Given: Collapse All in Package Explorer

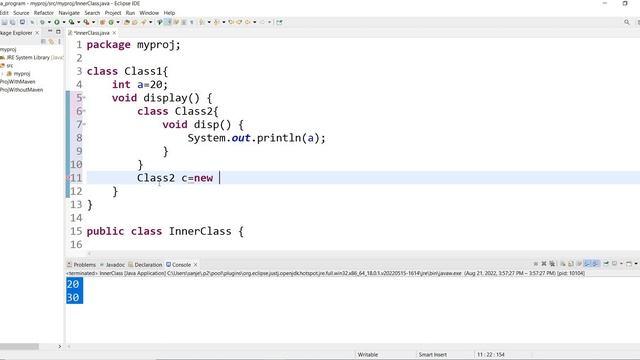Looking at the screenshot, I should pos(43,41).
